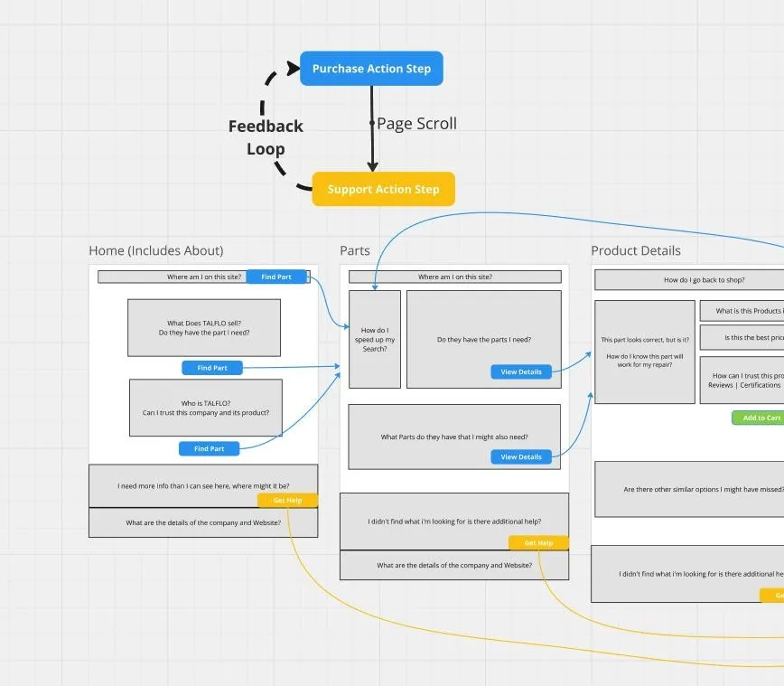Select the yellow Support Action Step node

point(384,189)
